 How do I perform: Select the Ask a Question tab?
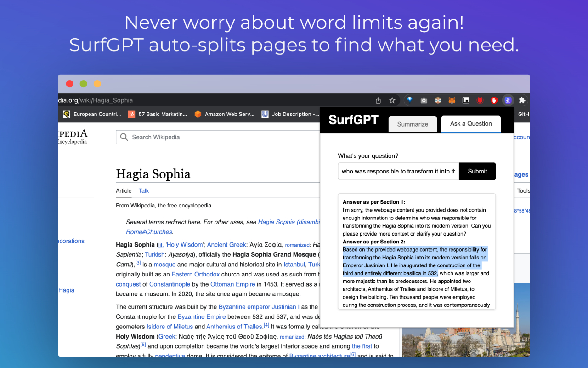pyautogui.click(x=471, y=124)
